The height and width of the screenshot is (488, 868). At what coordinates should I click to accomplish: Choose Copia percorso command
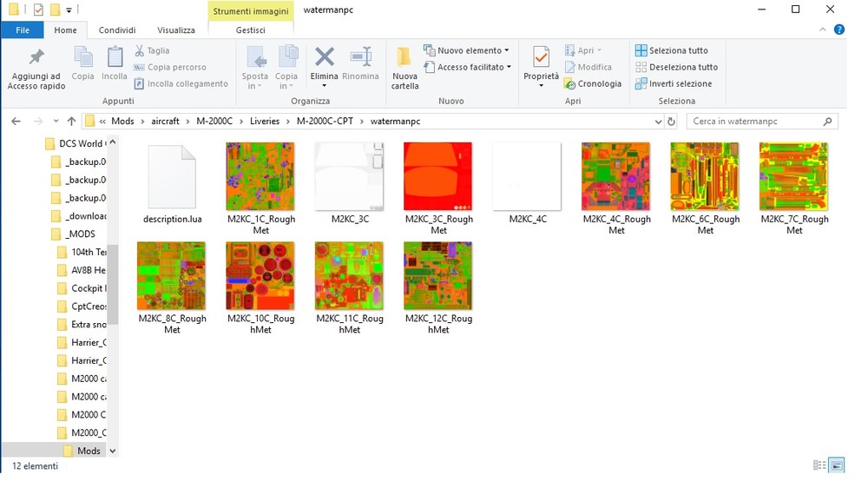point(170,67)
